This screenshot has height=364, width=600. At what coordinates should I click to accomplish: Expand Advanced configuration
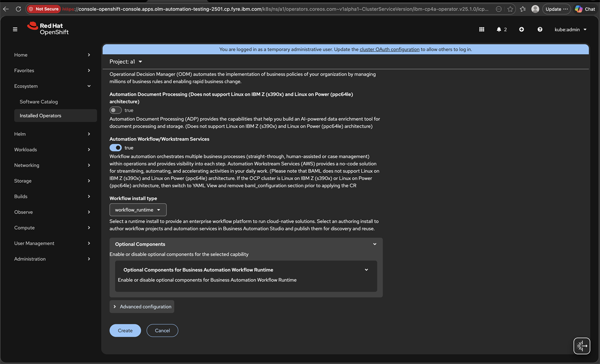click(x=142, y=307)
